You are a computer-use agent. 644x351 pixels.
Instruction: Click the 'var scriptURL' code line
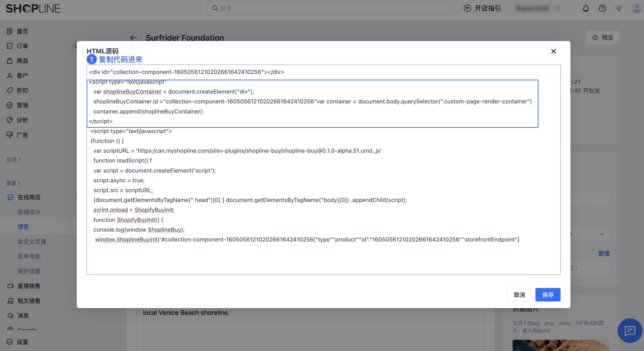tap(237, 151)
